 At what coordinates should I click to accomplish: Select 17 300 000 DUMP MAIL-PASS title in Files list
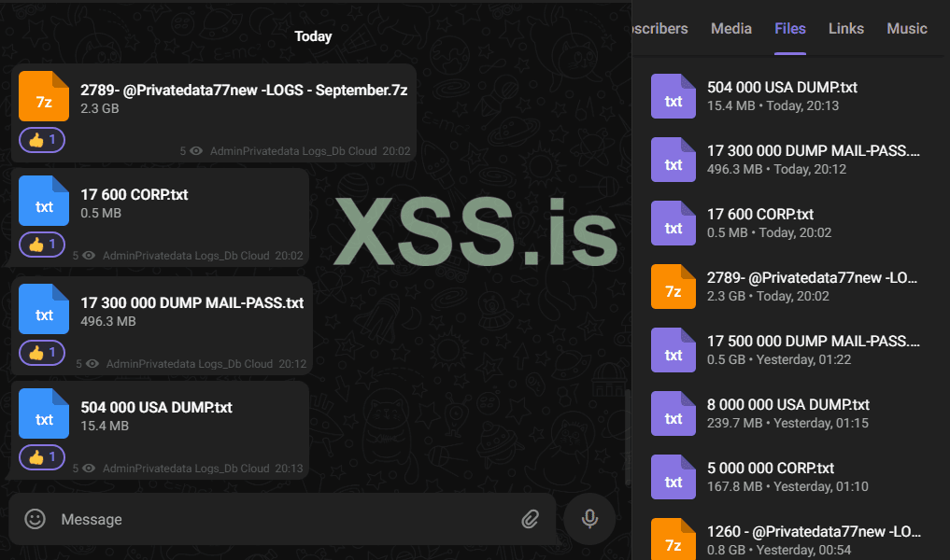pos(813,151)
